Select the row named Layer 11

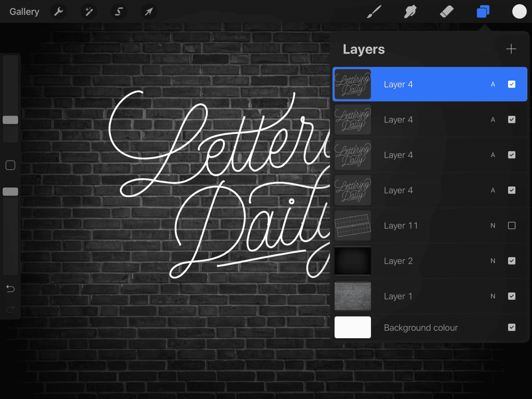point(430,226)
